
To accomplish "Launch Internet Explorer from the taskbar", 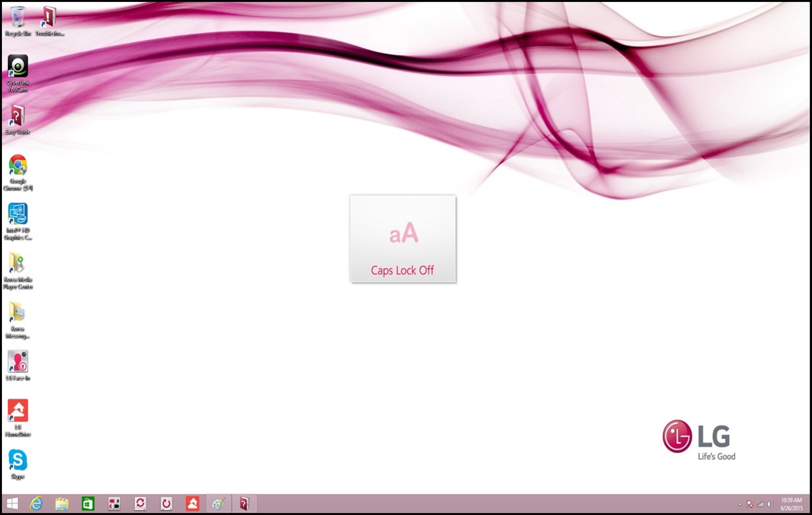I will coord(37,503).
